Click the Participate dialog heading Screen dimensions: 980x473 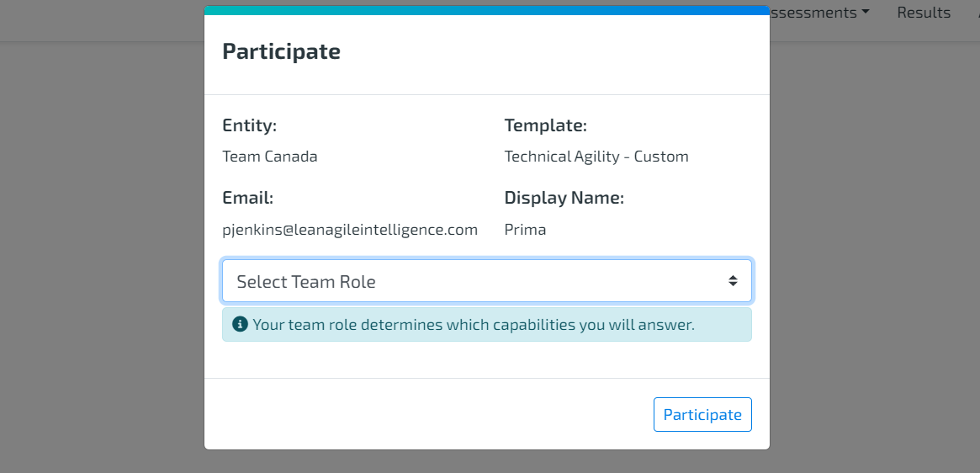point(281,51)
